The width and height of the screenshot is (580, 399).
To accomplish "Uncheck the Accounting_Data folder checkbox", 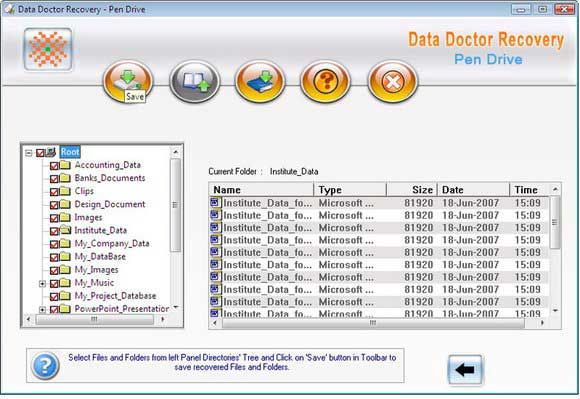I will pos(54,166).
